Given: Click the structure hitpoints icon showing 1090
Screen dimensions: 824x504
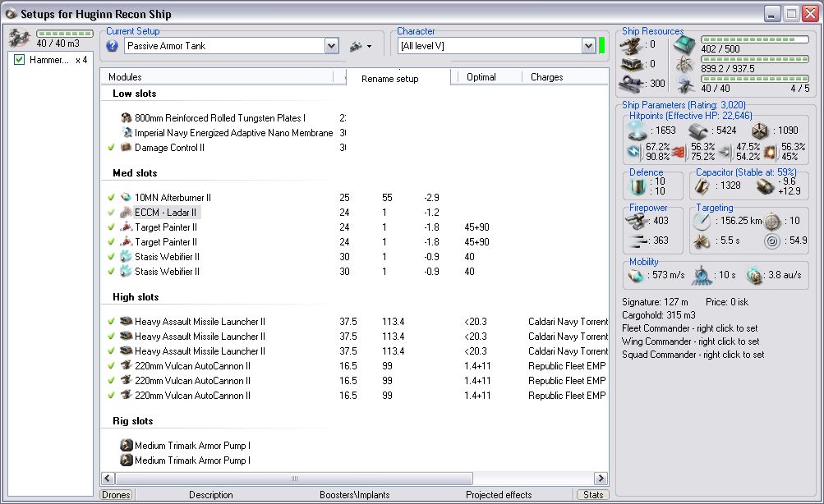Looking at the screenshot, I should (759, 131).
